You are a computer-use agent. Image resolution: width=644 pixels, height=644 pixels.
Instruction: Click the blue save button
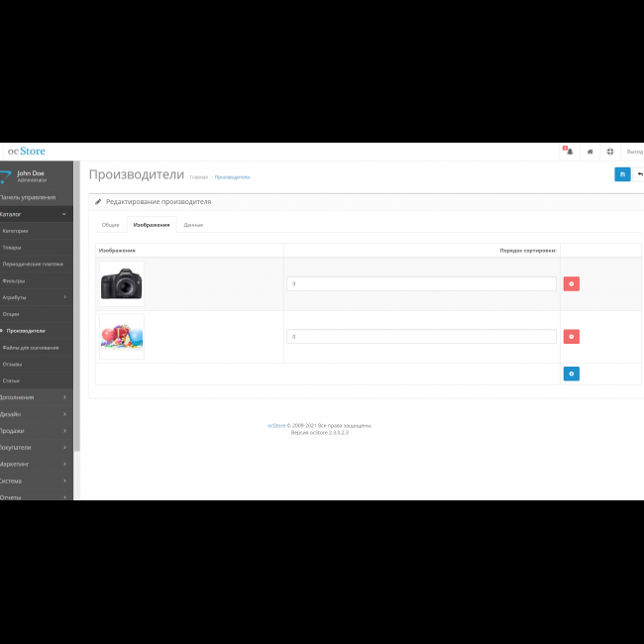click(x=622, y=174)
